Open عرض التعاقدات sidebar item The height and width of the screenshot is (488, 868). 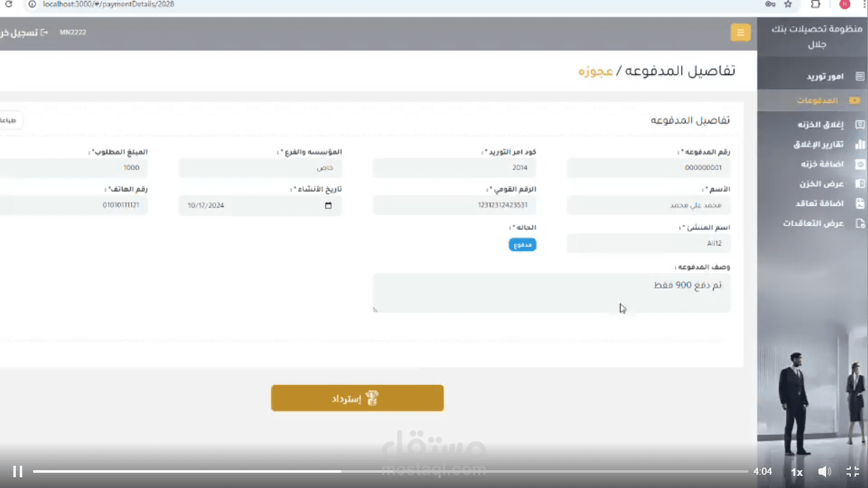(x=812, y=223)
